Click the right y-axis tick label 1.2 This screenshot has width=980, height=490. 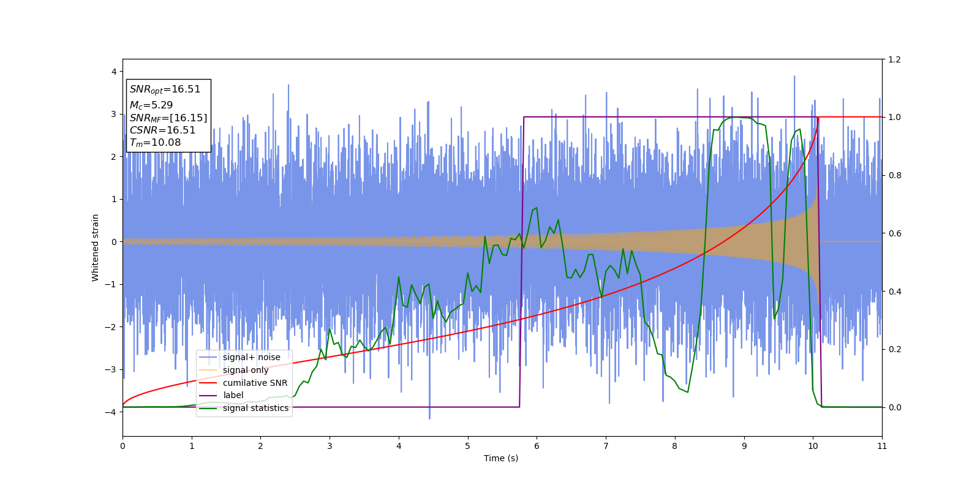click(x=894, y=59)
